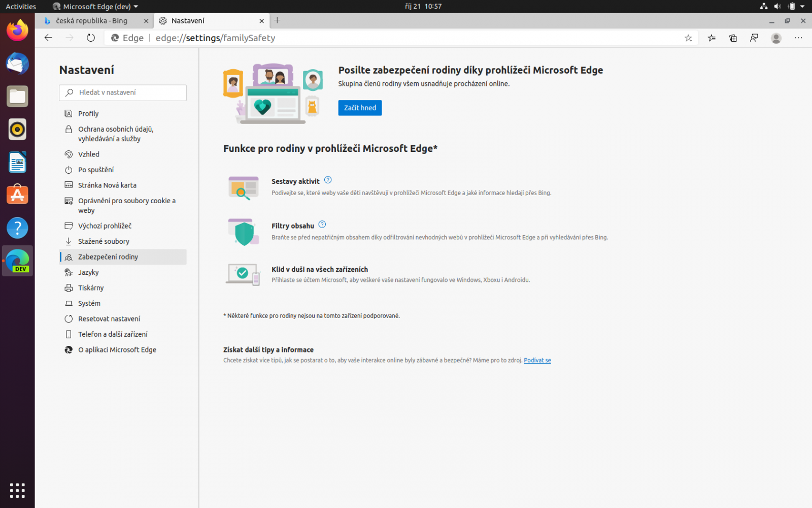Screen dimensions: 812x508
Task: Click the help icon next to Filtry obsahu
Action: point(322,224)
